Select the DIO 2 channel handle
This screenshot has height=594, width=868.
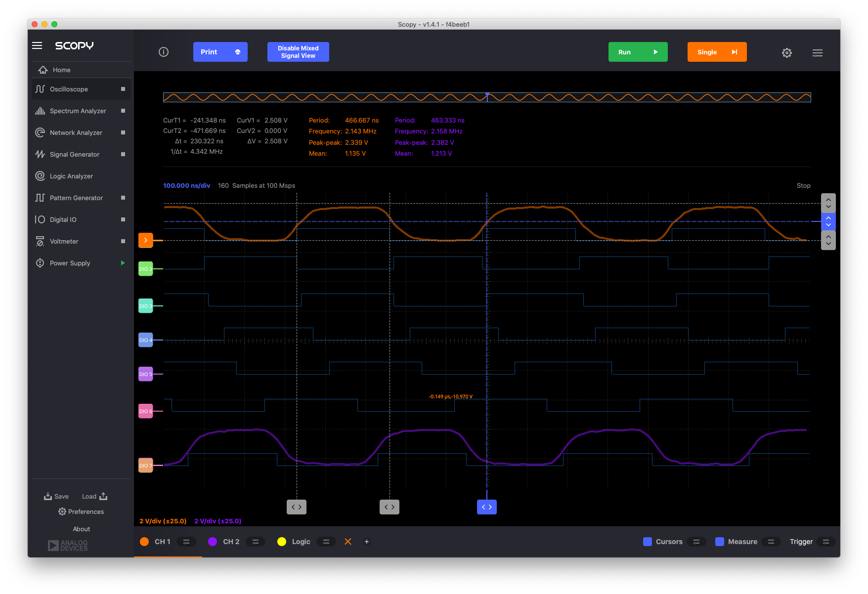coord(145,269)
